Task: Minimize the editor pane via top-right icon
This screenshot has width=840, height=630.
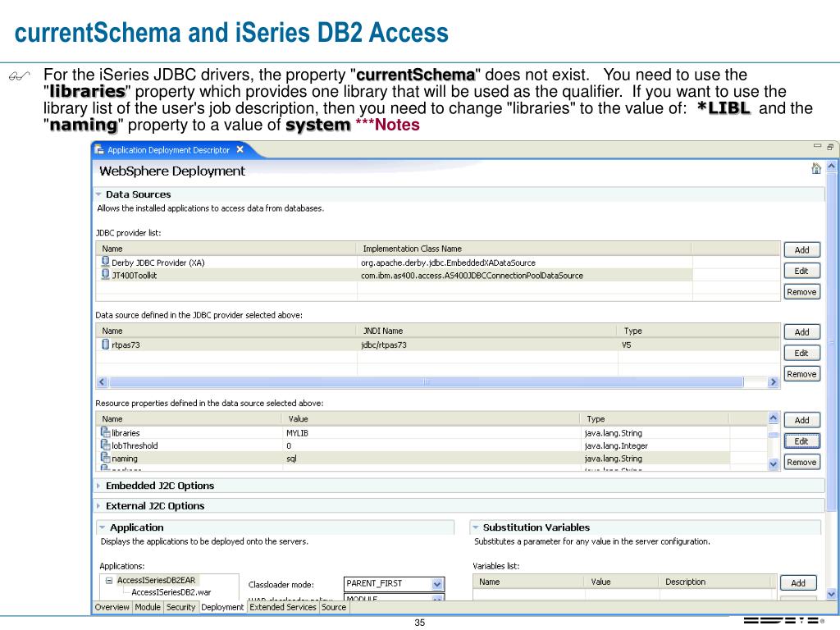Action: click(817, 146)
